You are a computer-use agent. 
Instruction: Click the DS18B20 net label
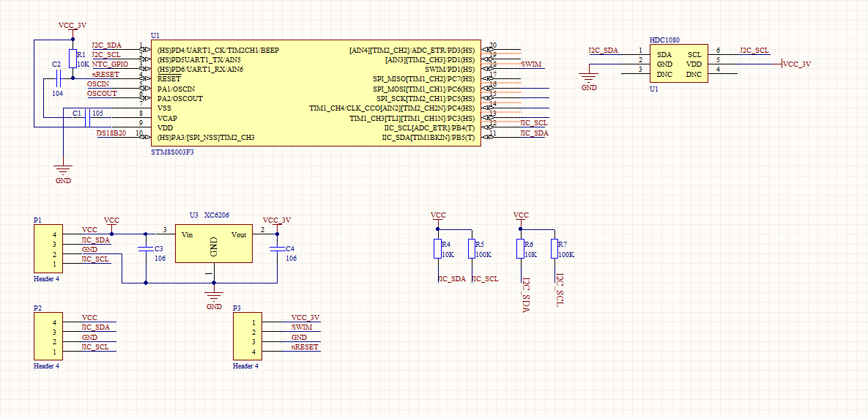tap(111, 133)
